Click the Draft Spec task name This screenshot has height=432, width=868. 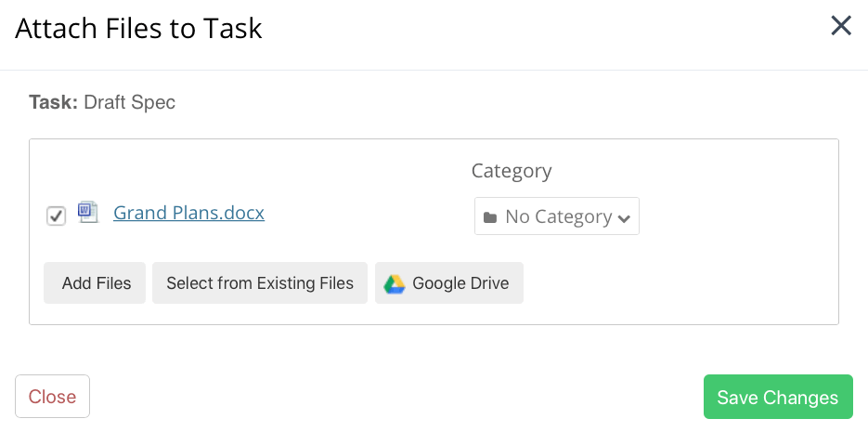[130, 102]
